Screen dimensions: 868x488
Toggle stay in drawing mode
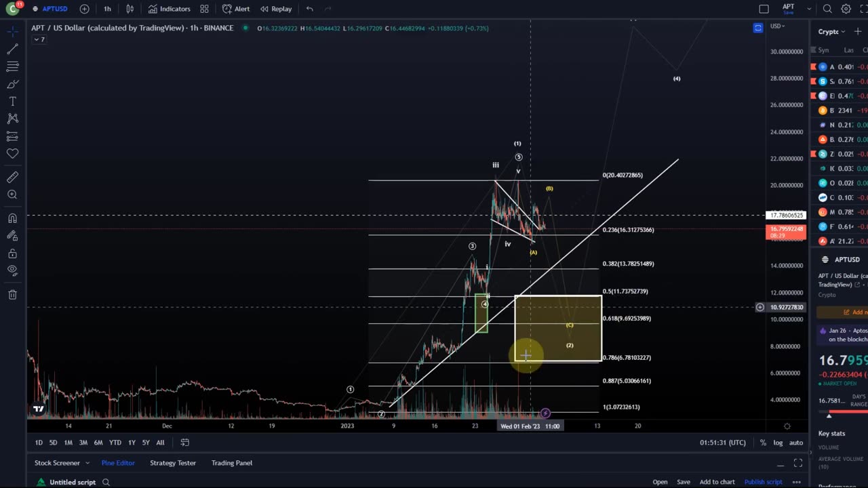click(12, 236)
